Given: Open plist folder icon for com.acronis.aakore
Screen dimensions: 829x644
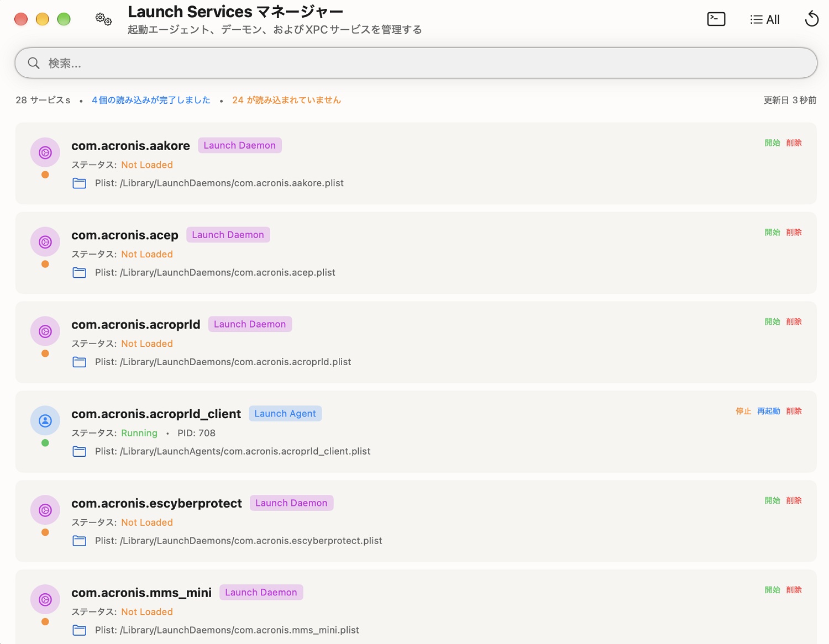Looking at the screenshot, I should point(80,183).
